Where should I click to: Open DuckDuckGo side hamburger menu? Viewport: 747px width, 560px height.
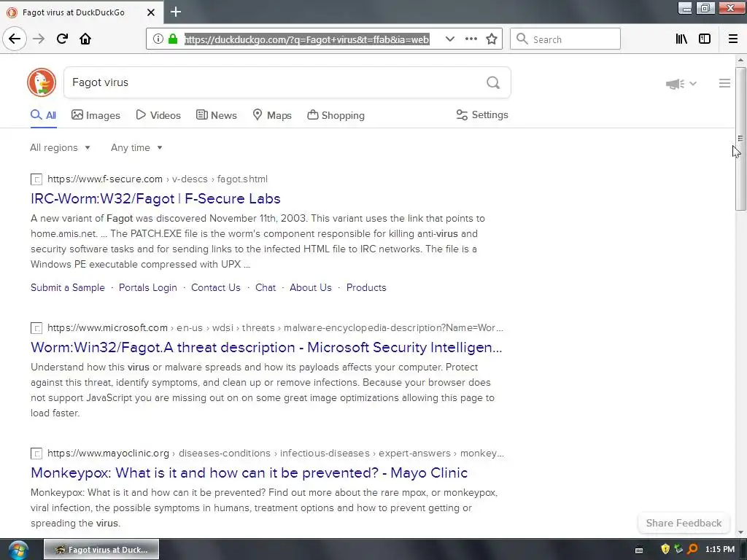coord(724,83)
